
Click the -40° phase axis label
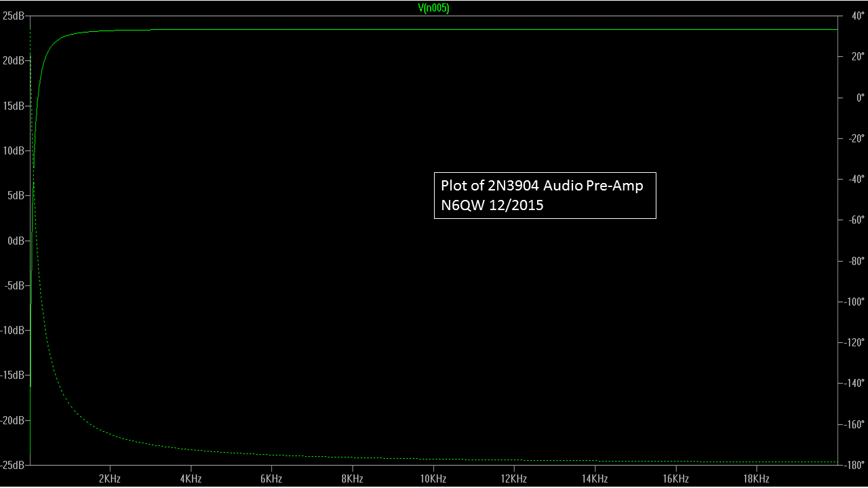click(x=856, y=179)
